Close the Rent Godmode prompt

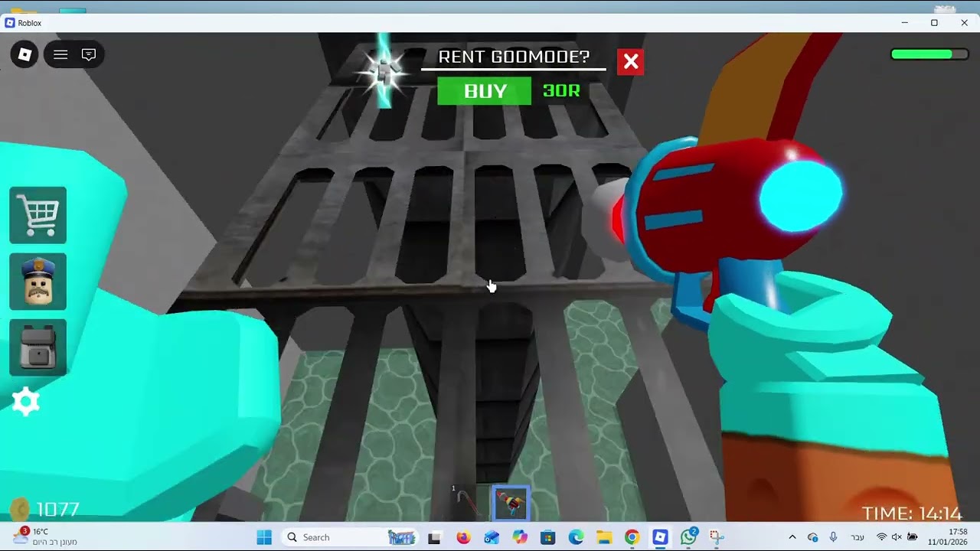(x=631, y=62)
